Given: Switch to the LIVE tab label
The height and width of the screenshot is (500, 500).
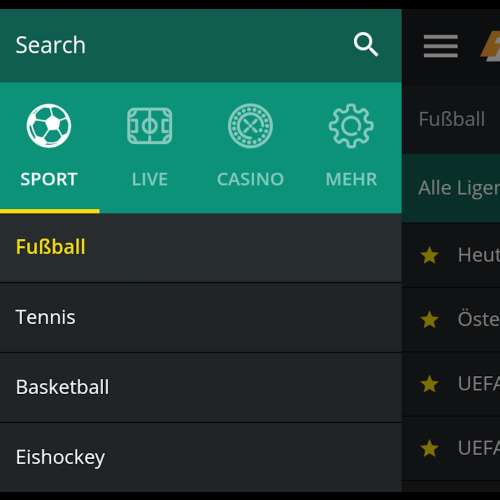Looking at the screenshot, I should point(150,179).
